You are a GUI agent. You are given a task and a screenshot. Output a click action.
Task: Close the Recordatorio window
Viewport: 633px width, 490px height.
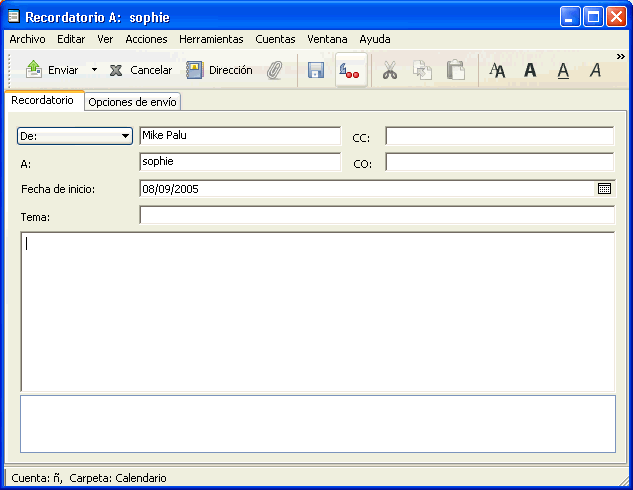pos(616,17)
